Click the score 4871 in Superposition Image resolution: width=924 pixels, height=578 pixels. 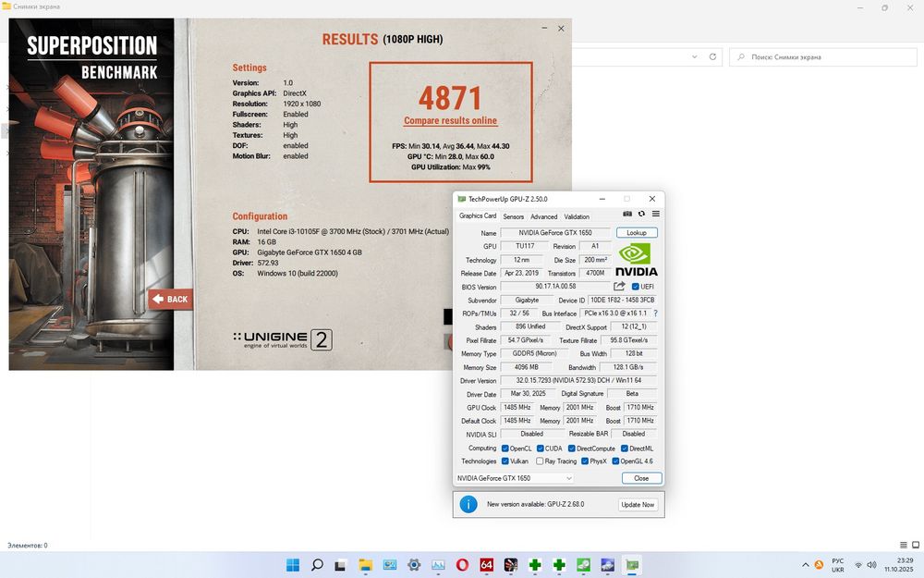(450, 98)
